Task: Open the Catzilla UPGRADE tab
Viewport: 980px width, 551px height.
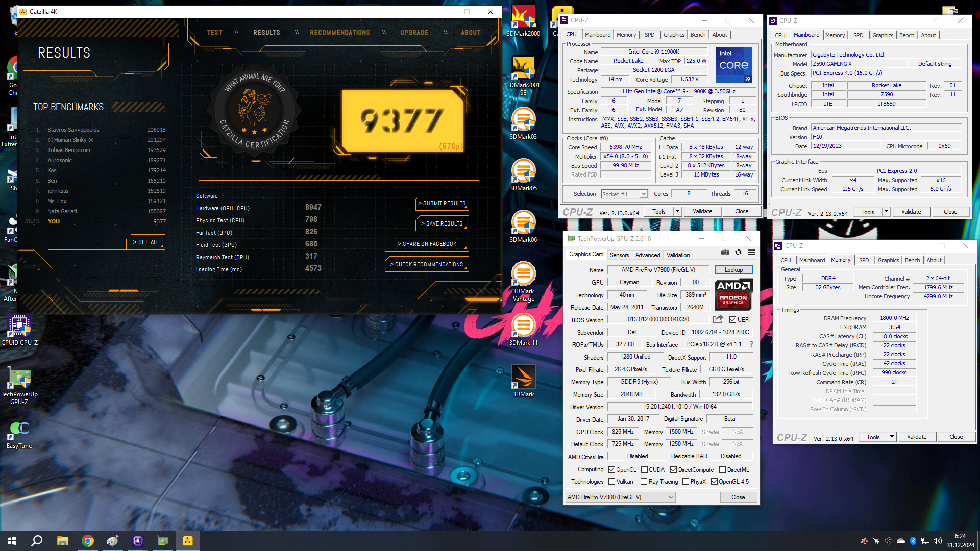Action: [414, 33]
